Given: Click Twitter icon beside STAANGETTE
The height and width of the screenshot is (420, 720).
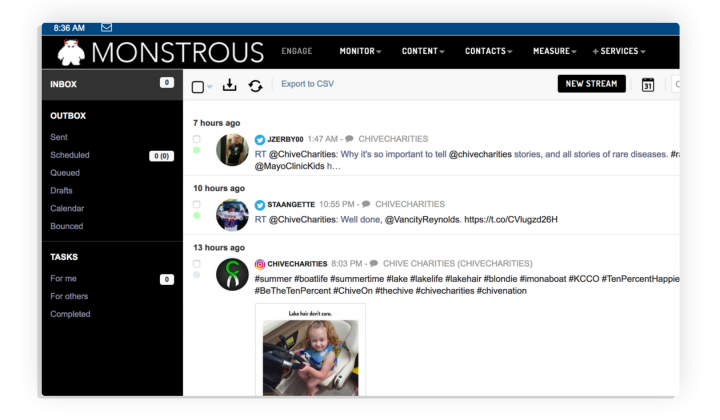Looking at the screenshot, I should pyautogui.click(x=259, y=205).
